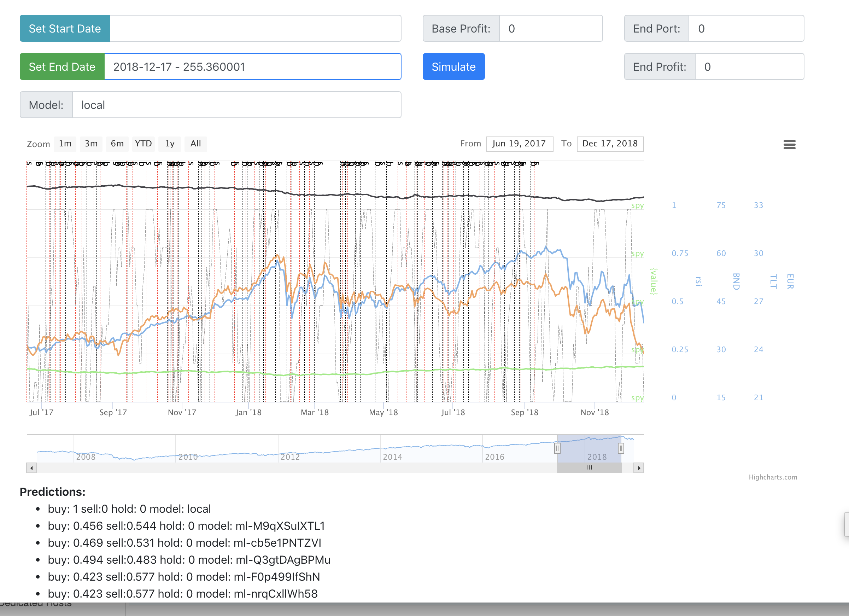Open the To date field showing Dec 17, 2018
This screenshot has height=616, width=849.
point(610,144)
